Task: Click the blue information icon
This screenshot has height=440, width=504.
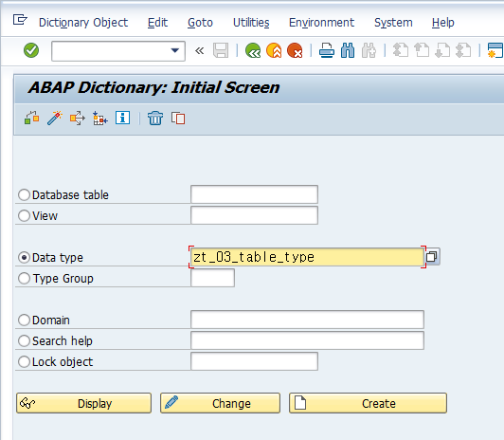Action: [123, 118]
